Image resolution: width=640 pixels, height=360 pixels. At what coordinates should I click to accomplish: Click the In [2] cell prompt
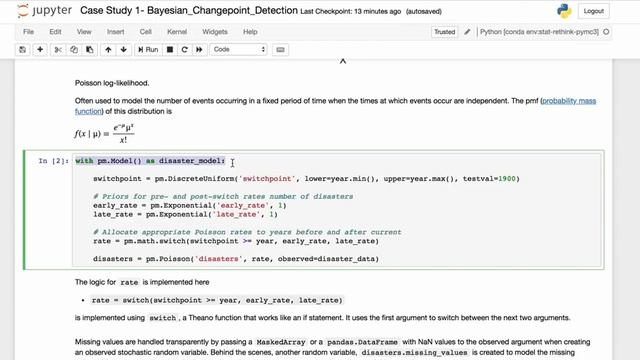(53, 161)
